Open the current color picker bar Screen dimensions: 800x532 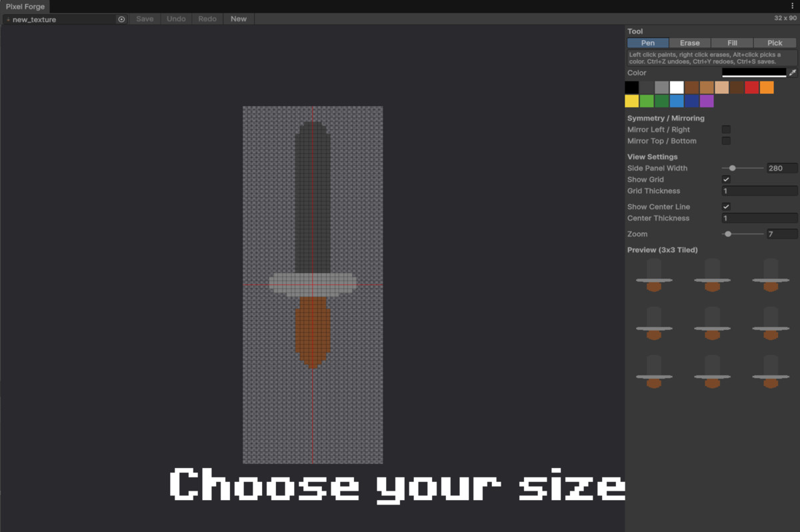[754, 73]
